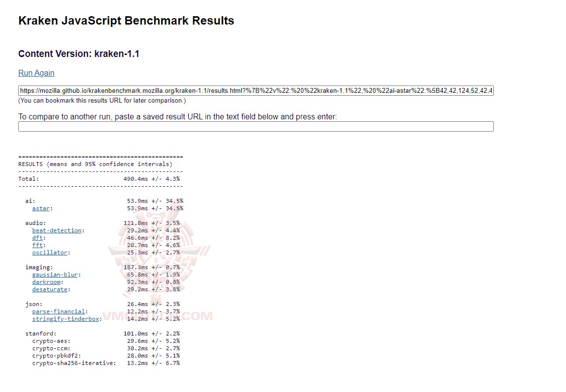The image size is (566, 392).
Task: Click the crypto-aes: row label
Action: click(x=51, y=341)
